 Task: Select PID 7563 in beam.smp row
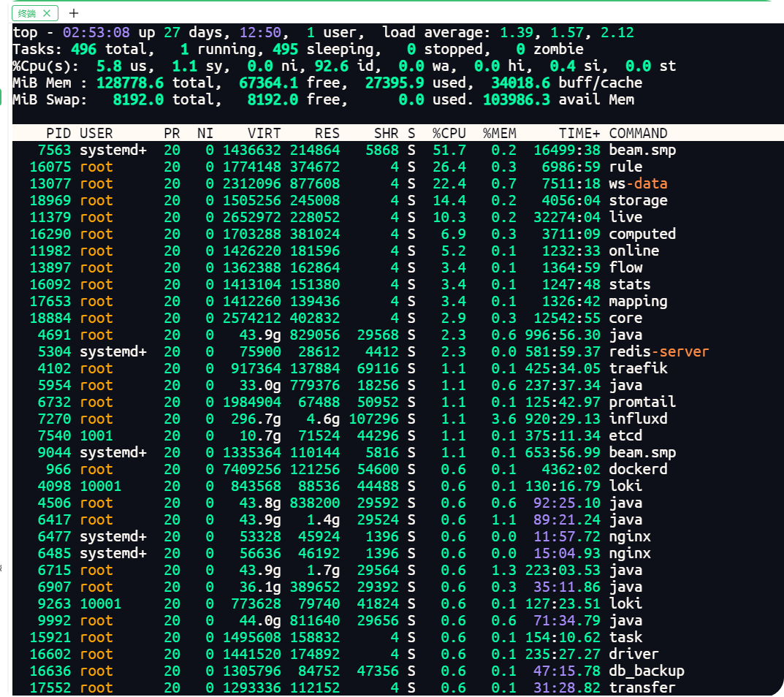(55, 150)
